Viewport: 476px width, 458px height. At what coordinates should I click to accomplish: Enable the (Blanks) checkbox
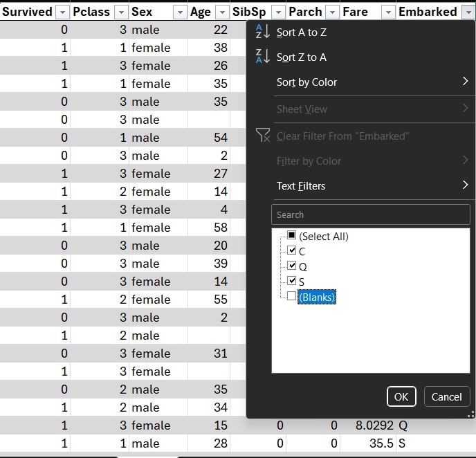tap(292, 297)
